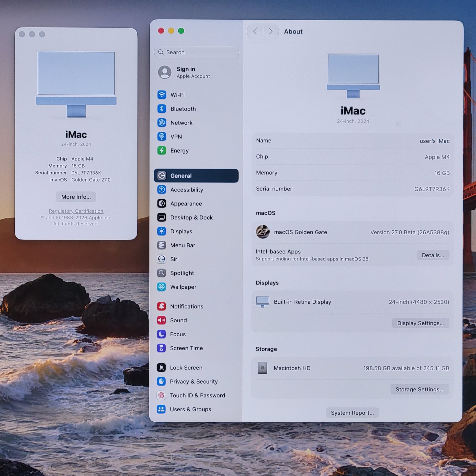Open the Accessibility icon

tap(162, 190)
